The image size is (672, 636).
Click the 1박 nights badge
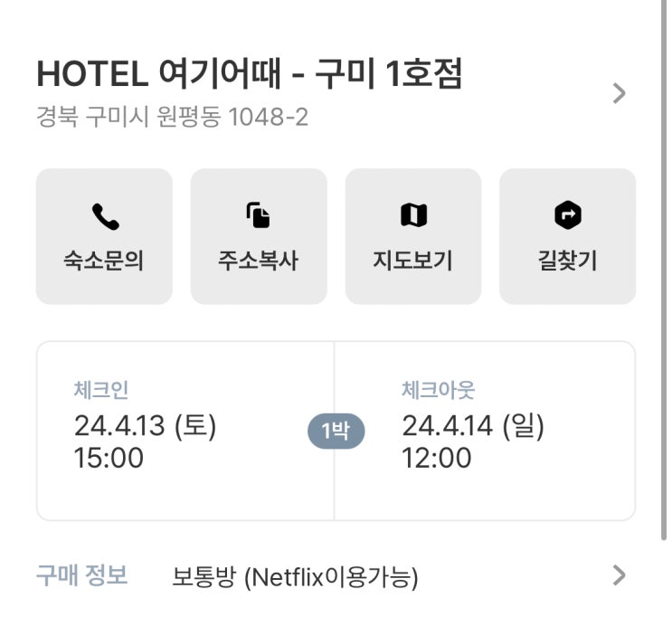335,432
